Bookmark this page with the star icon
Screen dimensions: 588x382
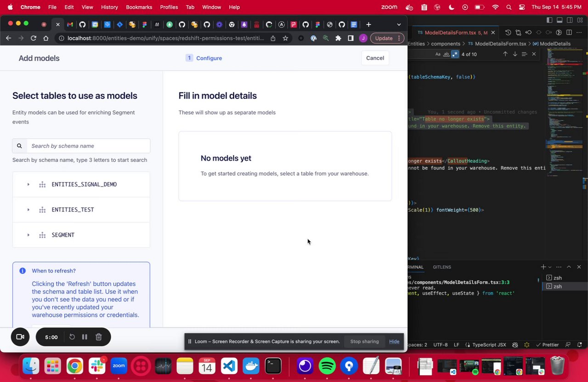(x=285, y=38)
